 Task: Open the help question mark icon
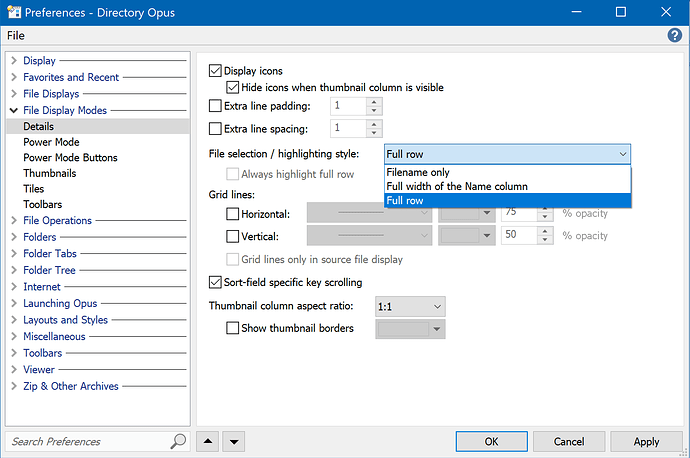(674, 35)
